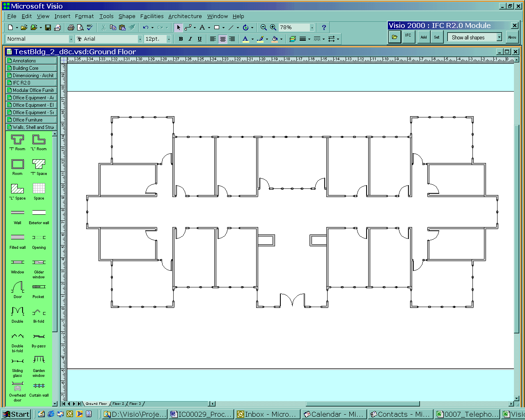Viewport: 525px width, 420px height.
Task: Open the Shape menu
Action: click(127, 16)
